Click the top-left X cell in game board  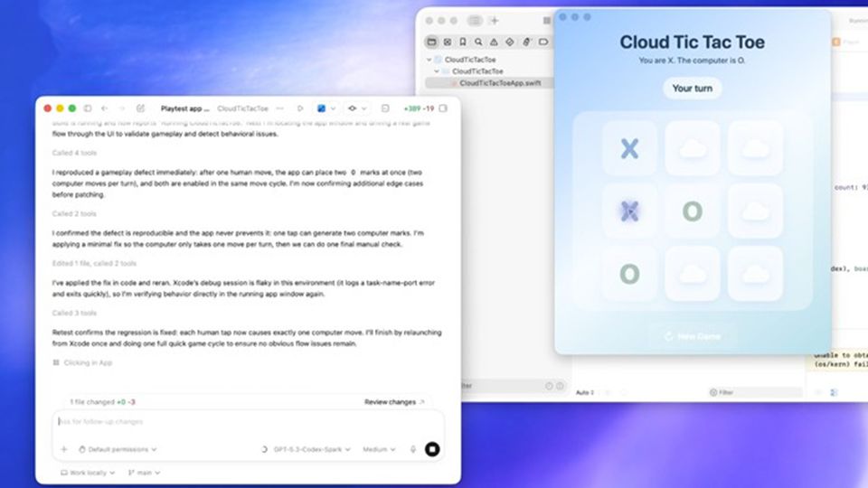point(629,148)
